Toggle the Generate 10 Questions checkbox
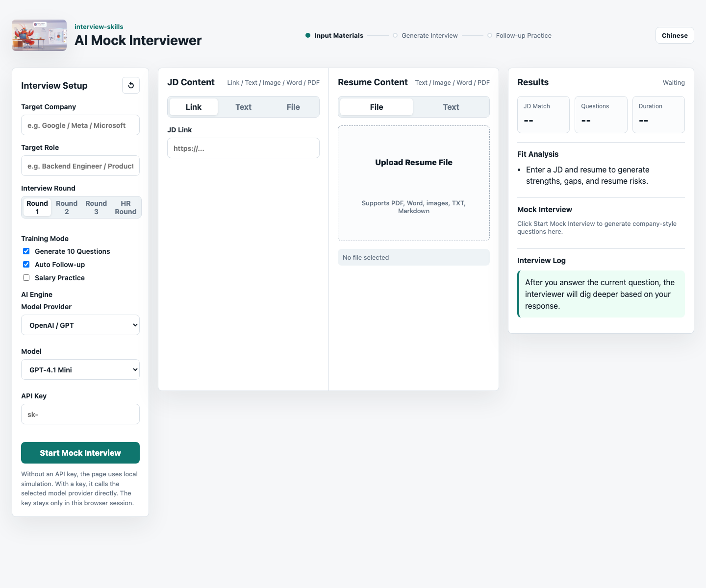The height and width of the screenshot is (588, 706). (26, 251)
